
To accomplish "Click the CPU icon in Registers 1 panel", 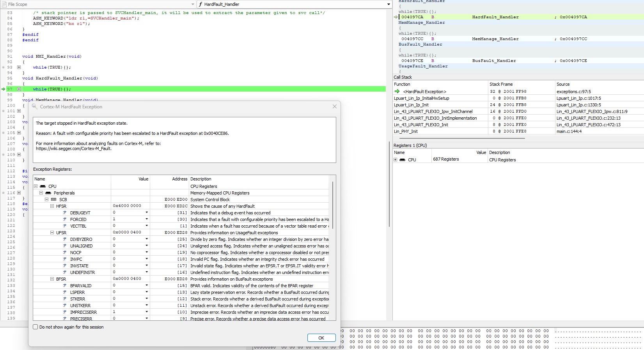I will (403, 160).
